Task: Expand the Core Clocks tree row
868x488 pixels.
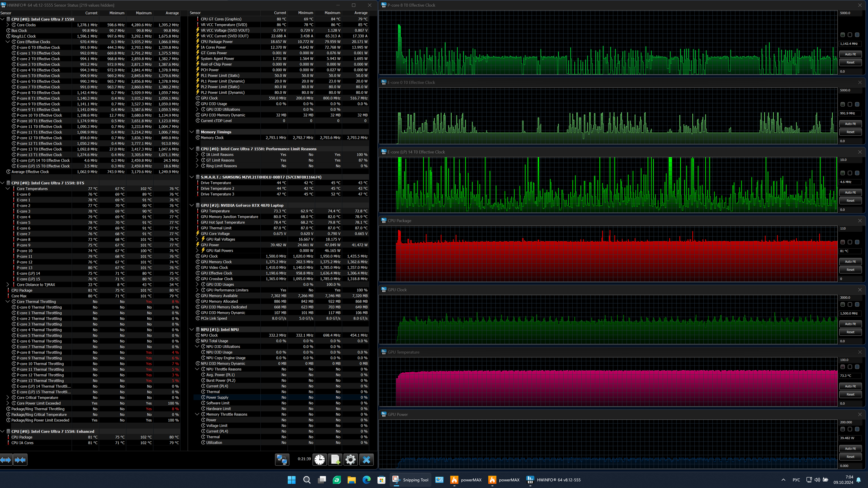Action: [8, 25]
